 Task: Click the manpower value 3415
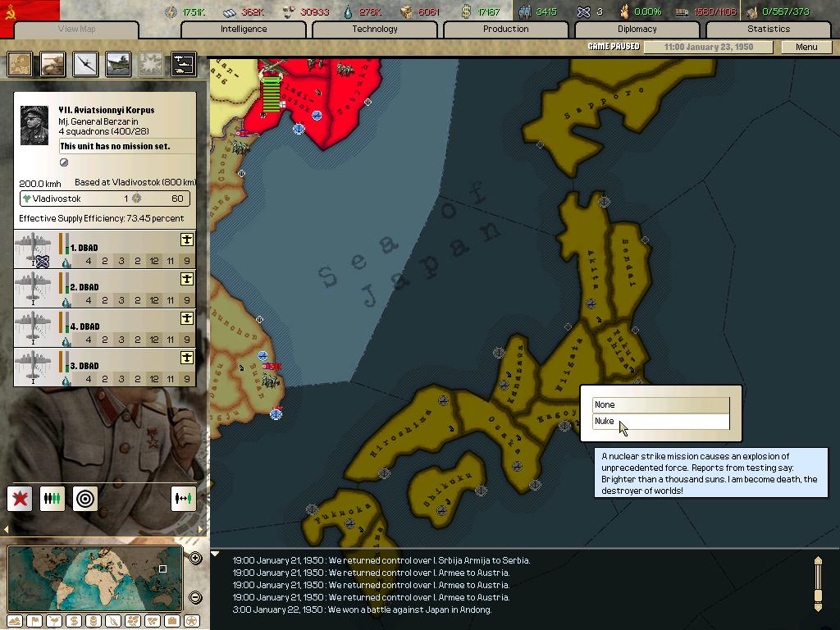[x=546, y=11]
